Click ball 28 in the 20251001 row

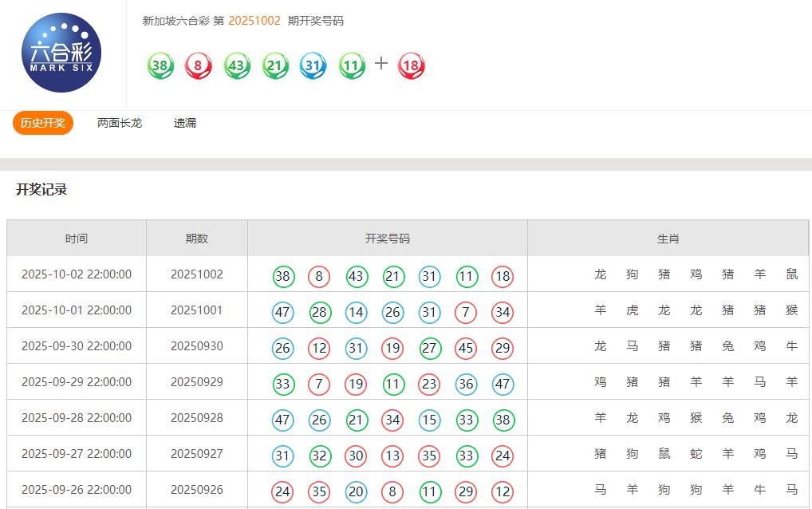click(x=319, y=312)
